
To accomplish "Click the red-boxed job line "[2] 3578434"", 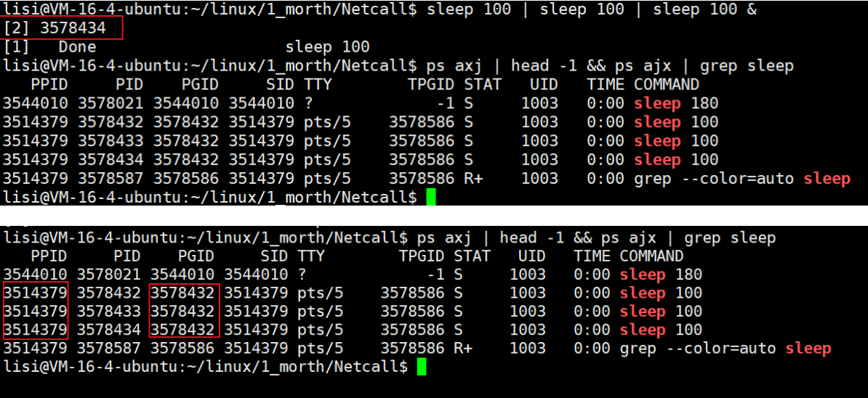I will [x=62, y=28].
